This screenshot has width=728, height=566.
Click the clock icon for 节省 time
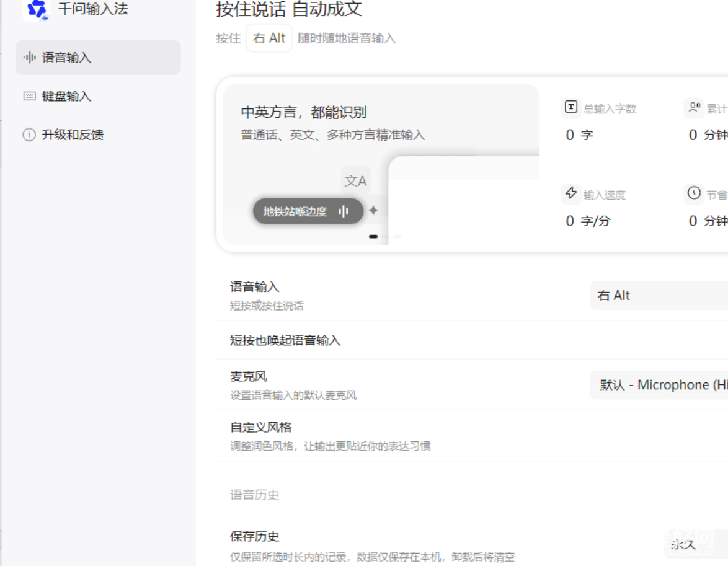(x=694, y=193)
